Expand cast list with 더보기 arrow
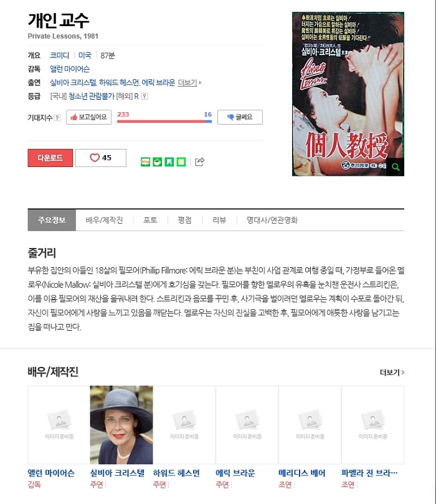This screenshot has height=504, width=436. pos(189,83)
